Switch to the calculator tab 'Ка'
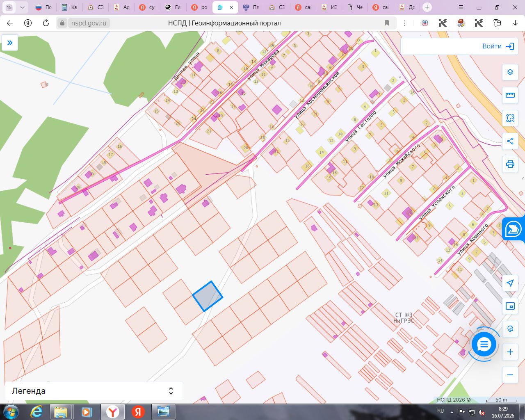 [69, 7]
